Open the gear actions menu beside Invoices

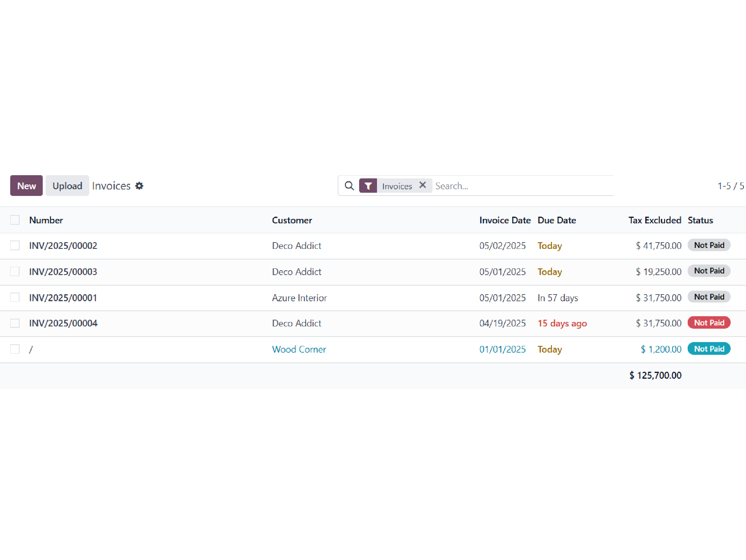click(x=139, y=186)
